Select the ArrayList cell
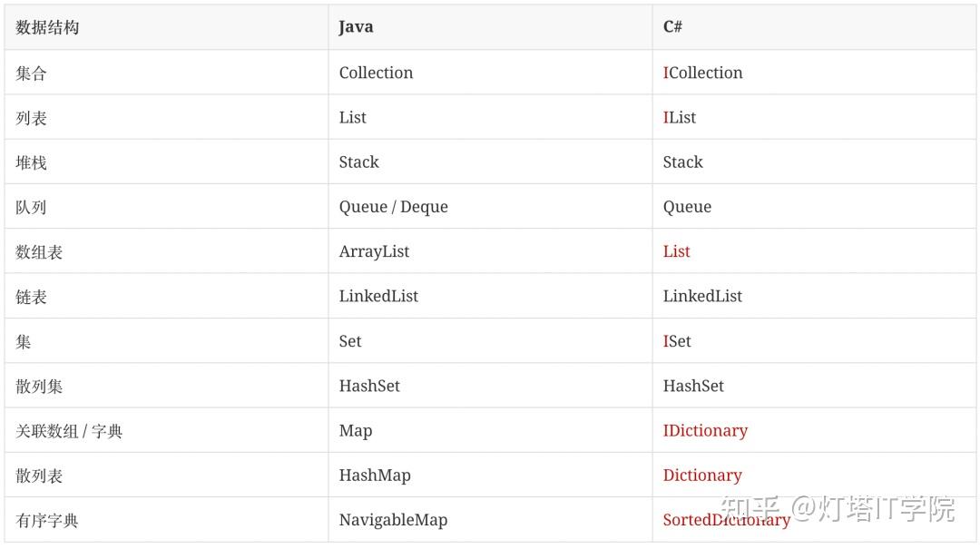Viewport: 980px width, 549px height. [x=374, y=252]
